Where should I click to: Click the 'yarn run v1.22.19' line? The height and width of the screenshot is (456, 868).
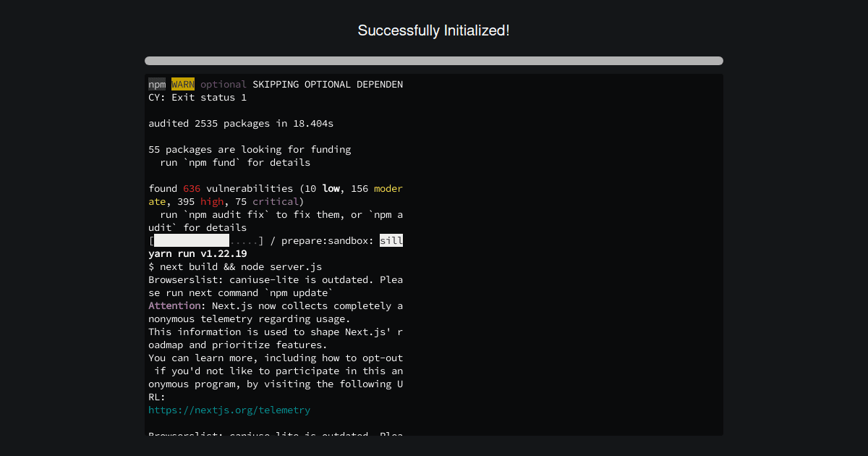click(196, 253)
